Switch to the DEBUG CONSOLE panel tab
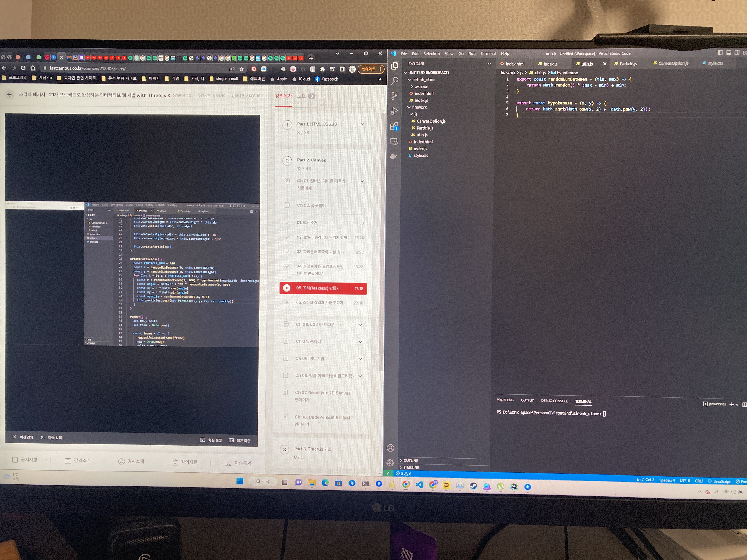The width and height of the screenshot is (747, 560). (x=555, y=401)
